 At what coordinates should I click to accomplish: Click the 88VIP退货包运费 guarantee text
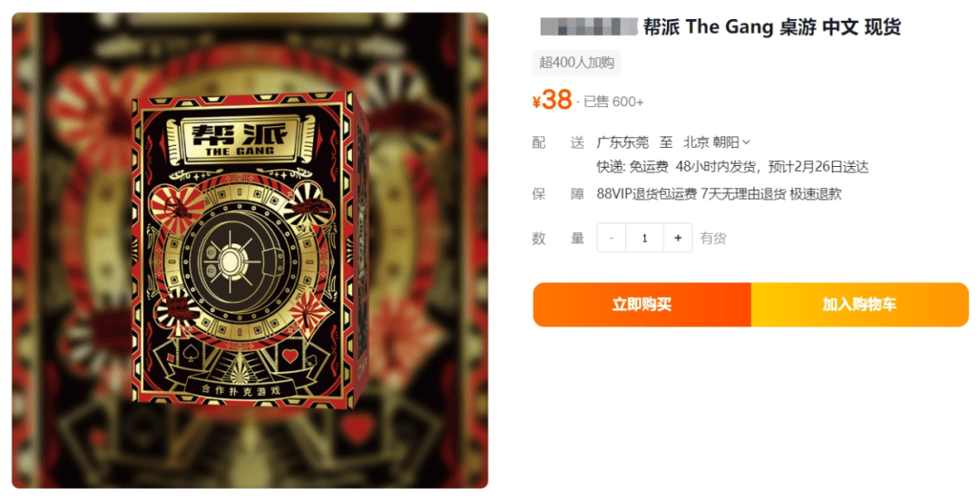pos(646,194)
